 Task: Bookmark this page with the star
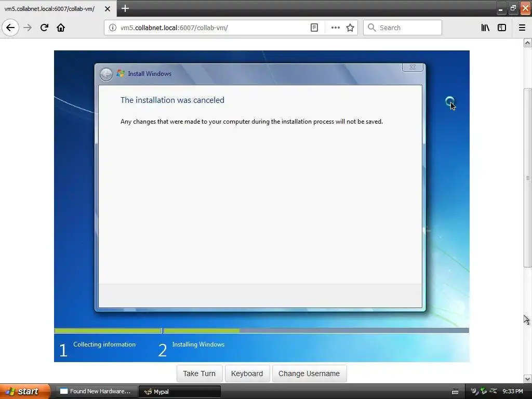point(350,28)
